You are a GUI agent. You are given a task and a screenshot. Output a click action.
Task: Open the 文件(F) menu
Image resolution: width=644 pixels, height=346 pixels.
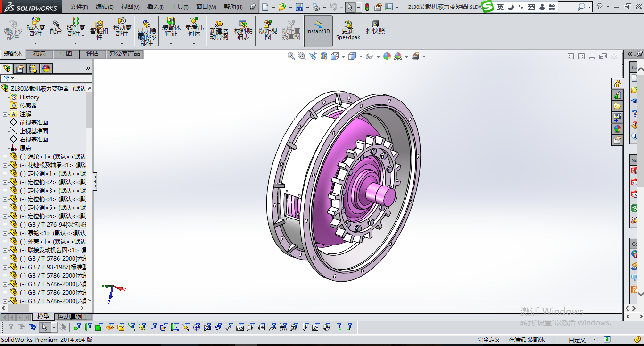[x=79, y=7]
